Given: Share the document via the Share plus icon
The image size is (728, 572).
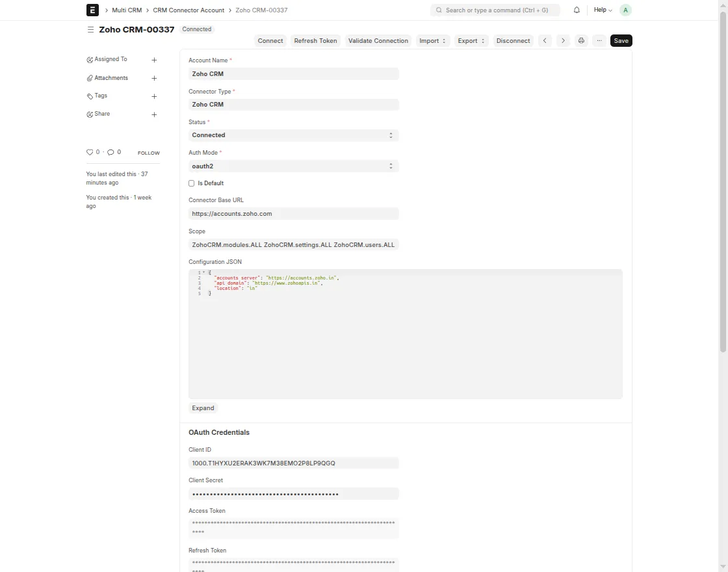Looking at the screenshot, I should click(x=154, y=114).
